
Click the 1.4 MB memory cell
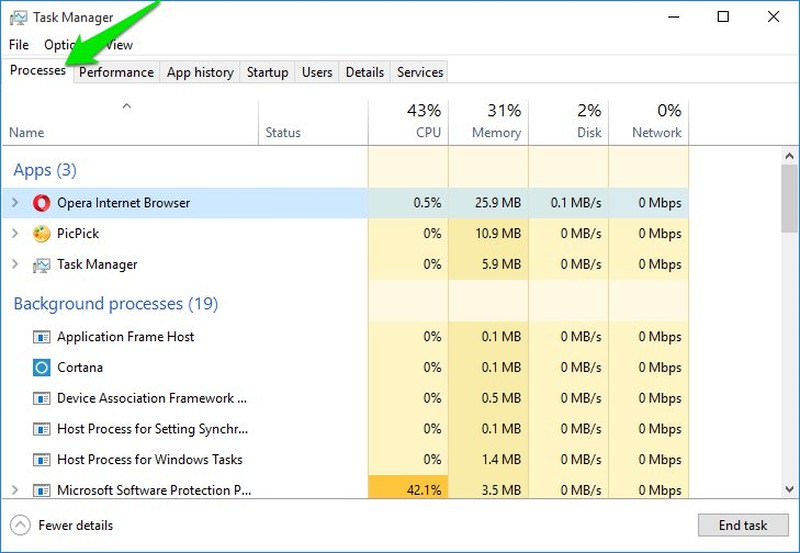click(489, 460)
